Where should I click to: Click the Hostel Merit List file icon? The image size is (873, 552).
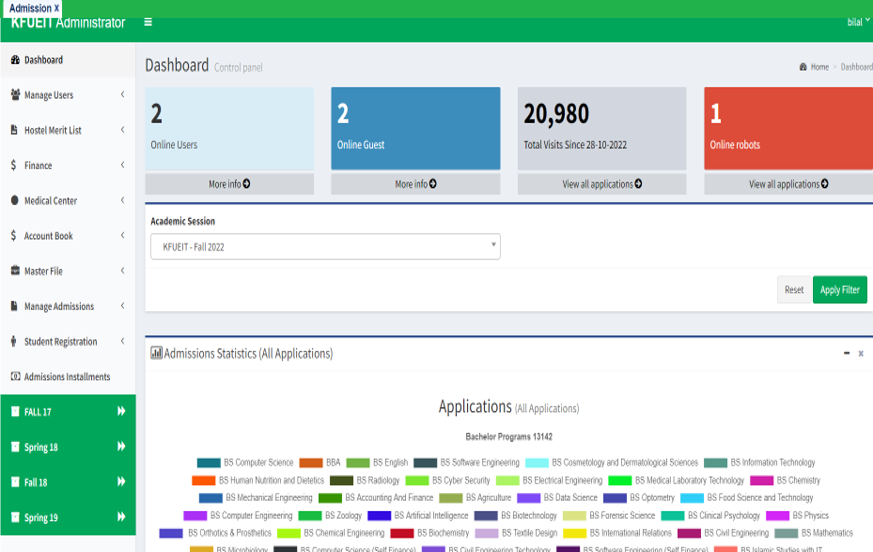coord(14,130)
